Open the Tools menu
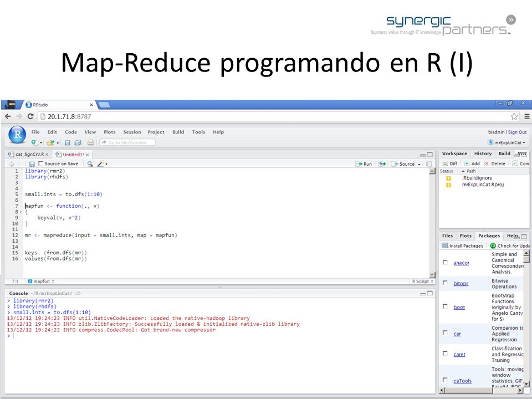532x399 pixels. [x=198, y=132]
